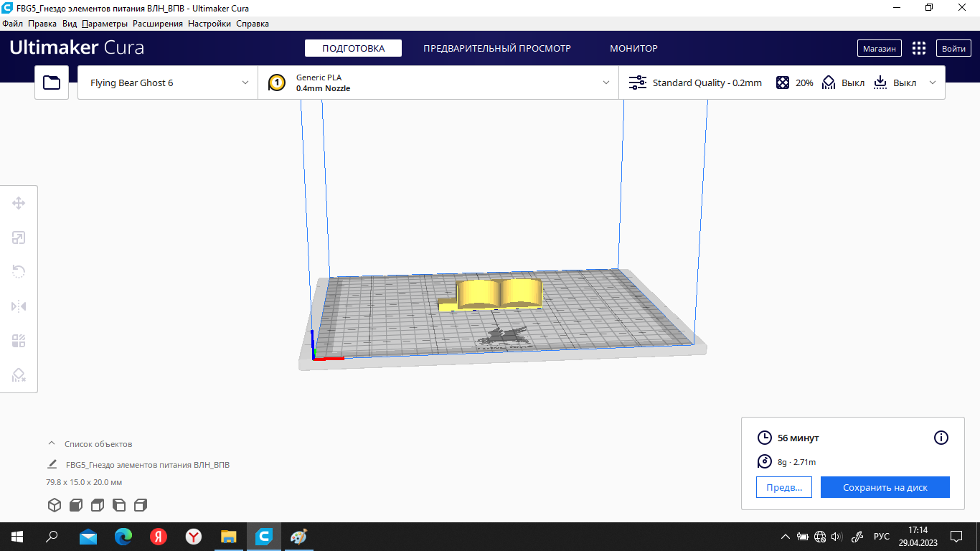This screenshot has width=980, height=551.
Task: Show hidden system tray icons
Action: point(786,537)
